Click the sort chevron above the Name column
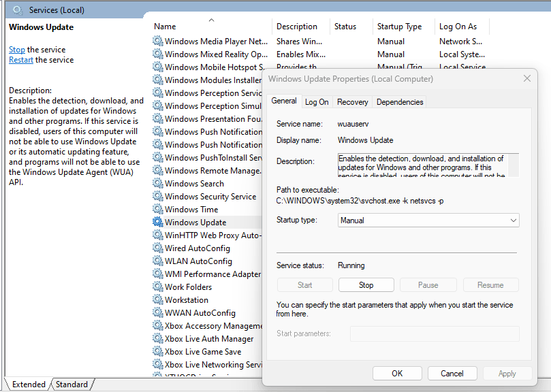The width and height of the screenshot is (551, 392). tap(210, 19)
